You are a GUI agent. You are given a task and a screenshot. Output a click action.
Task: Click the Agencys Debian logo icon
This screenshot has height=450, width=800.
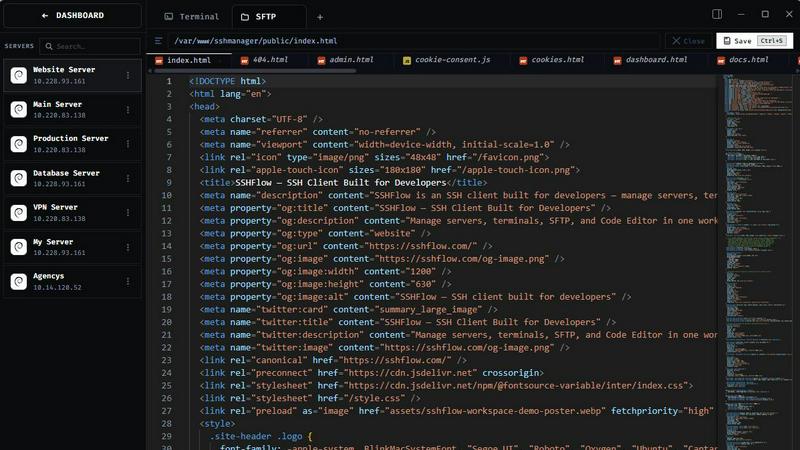click(19, 282)
